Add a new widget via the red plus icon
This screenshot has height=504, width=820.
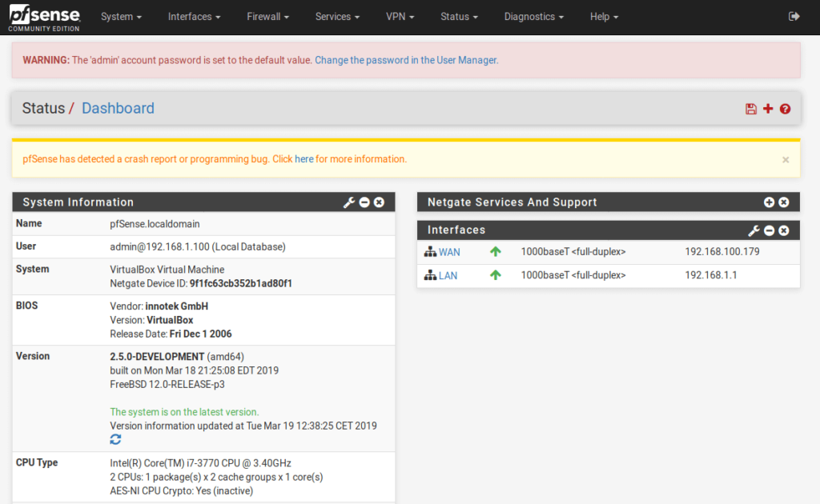click(x=767, y=108)
